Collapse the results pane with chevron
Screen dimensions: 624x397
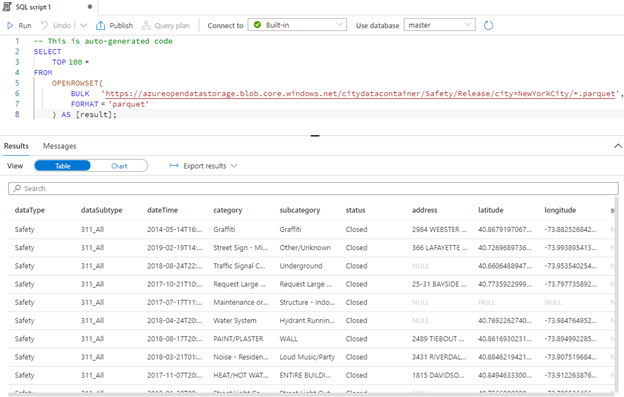tap(618, 146)
